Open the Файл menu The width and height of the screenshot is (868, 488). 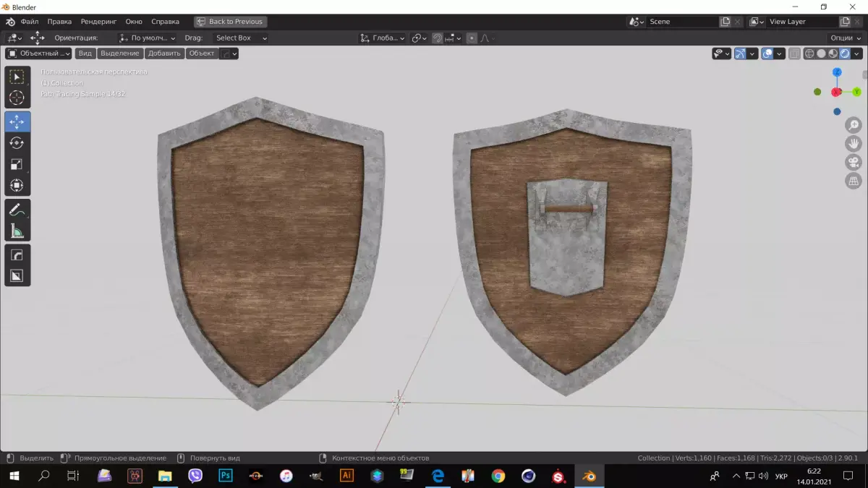click(x=30, y=22)
